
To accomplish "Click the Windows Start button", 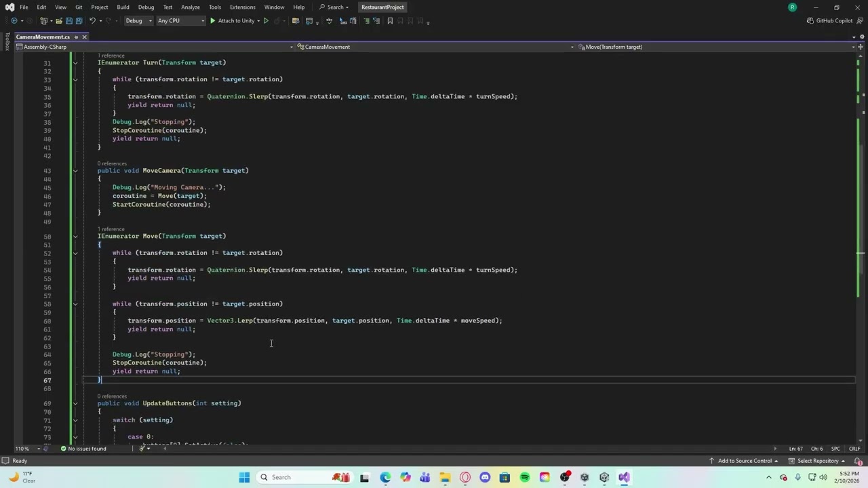I will (x=244, y=477).
